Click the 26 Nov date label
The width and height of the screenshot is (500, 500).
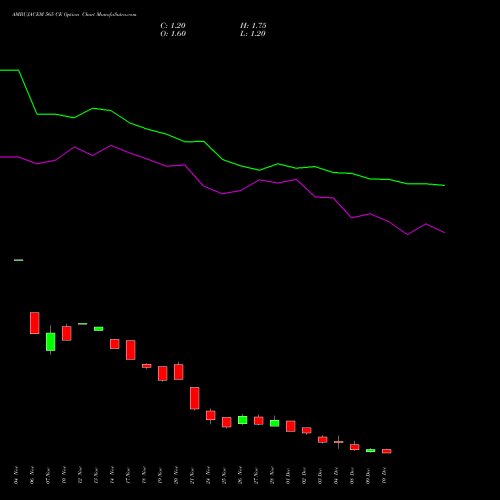240,475
